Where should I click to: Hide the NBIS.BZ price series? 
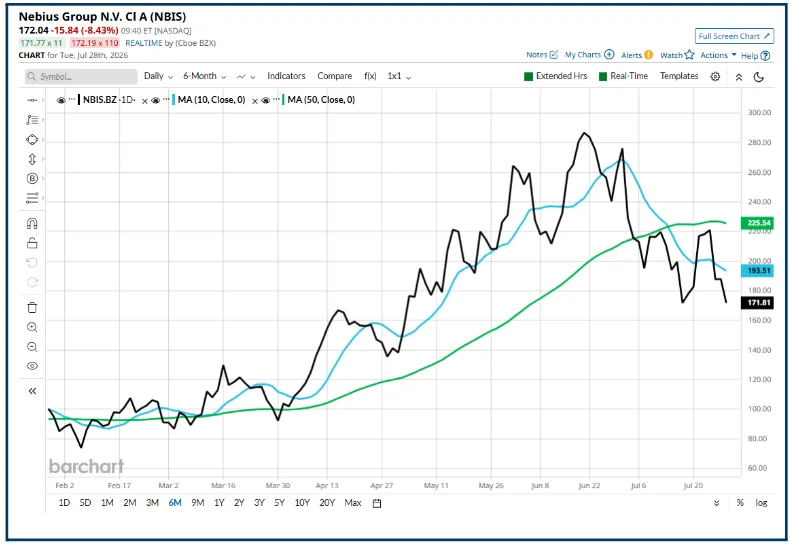61,100
